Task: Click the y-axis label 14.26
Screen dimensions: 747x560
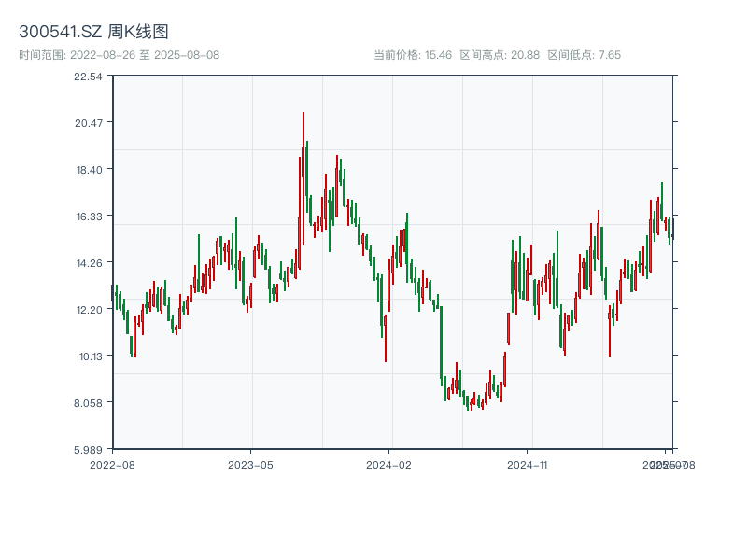Action: (x=89, y=263)
